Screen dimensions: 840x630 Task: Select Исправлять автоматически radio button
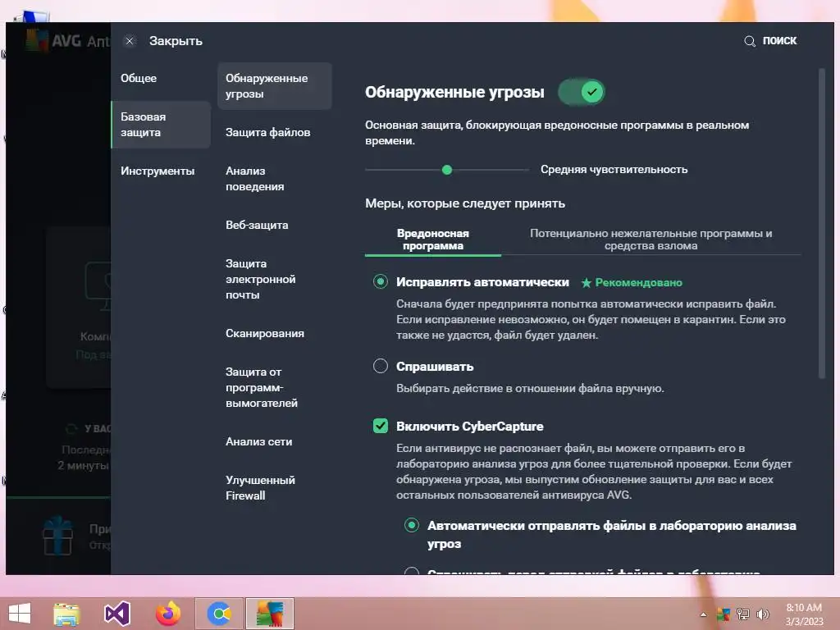(381, 282)
